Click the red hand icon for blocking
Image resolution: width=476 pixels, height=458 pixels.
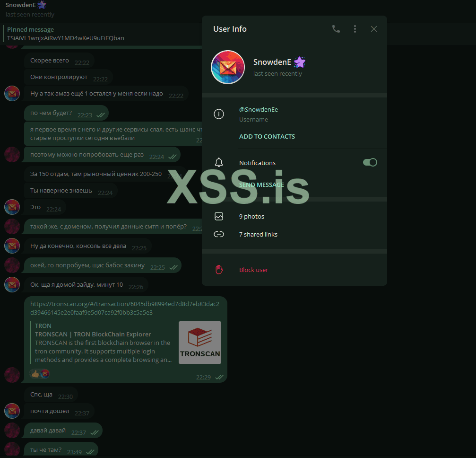pos(219,269)
